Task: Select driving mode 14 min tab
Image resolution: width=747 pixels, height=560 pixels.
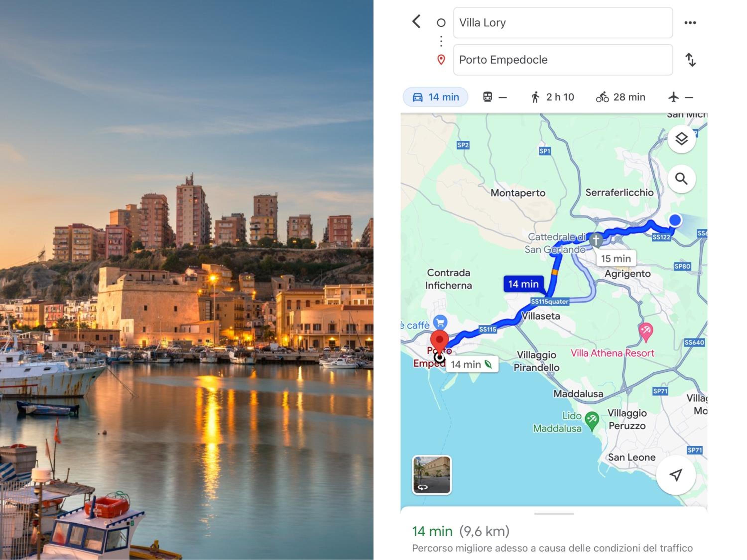Action: tap(435, 97)
